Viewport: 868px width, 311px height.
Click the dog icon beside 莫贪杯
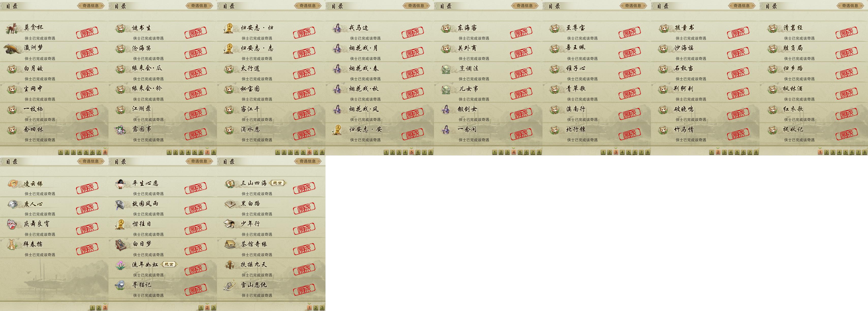(12, 29)
